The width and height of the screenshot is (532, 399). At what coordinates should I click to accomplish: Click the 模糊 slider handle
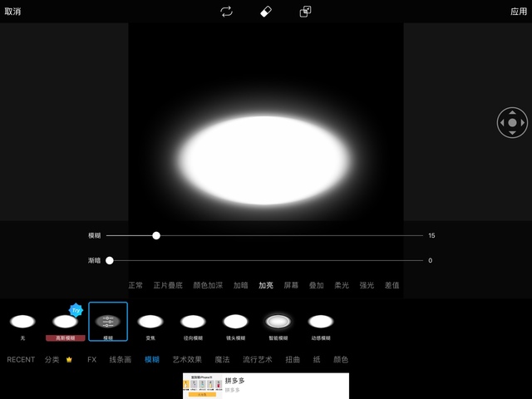click(156, 236)
